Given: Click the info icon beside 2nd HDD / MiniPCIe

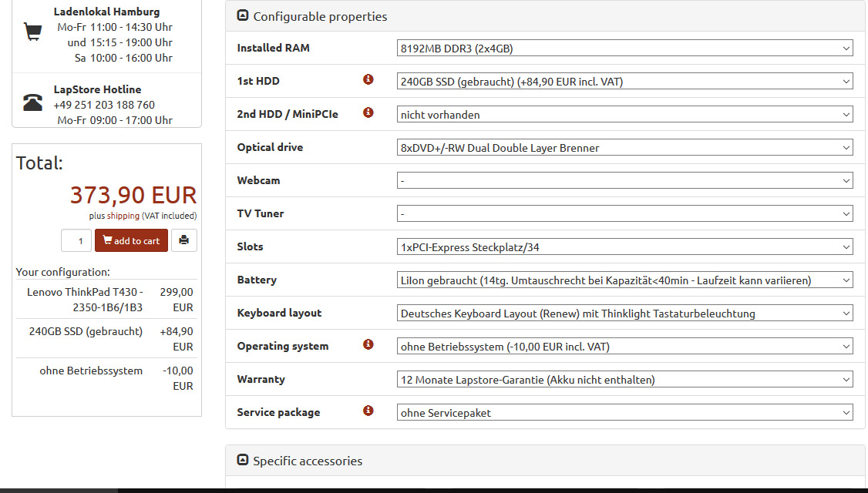Looking at the screenshot, I should click(x=368, y=113).
